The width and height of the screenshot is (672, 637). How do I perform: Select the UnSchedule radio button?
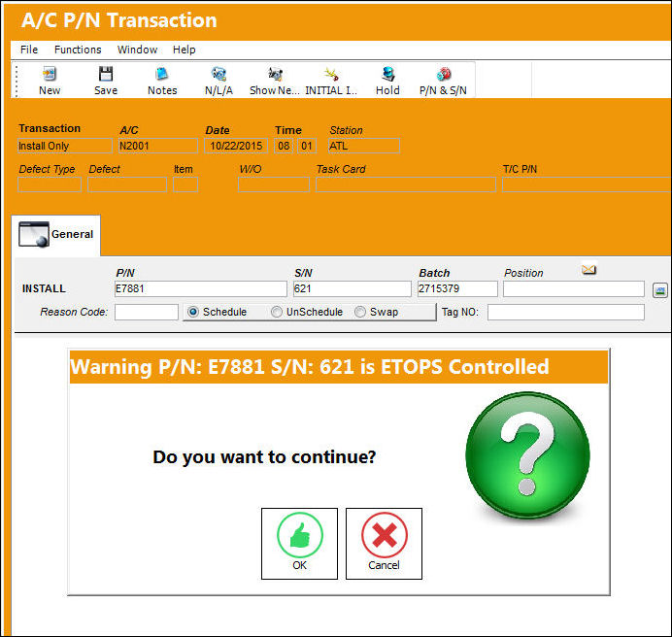[277, 312]
